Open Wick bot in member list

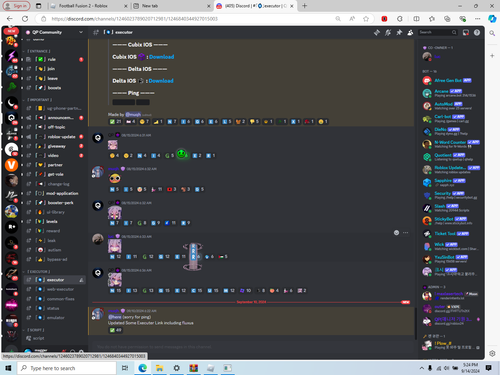(x=451, y=246)
